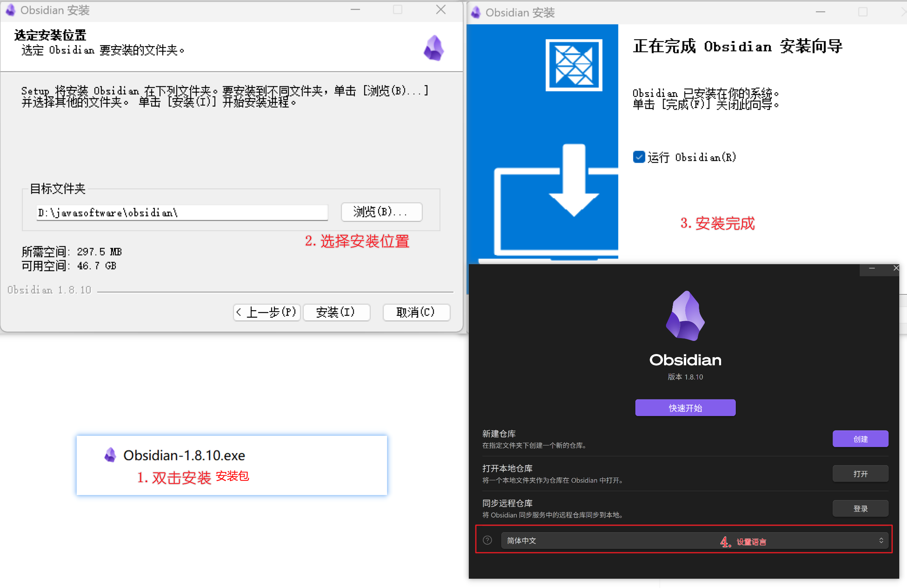Click the Obsidian-1.8.10.exe file icon
This screenshot has height=588, width=907.
[x=110, y=455]
